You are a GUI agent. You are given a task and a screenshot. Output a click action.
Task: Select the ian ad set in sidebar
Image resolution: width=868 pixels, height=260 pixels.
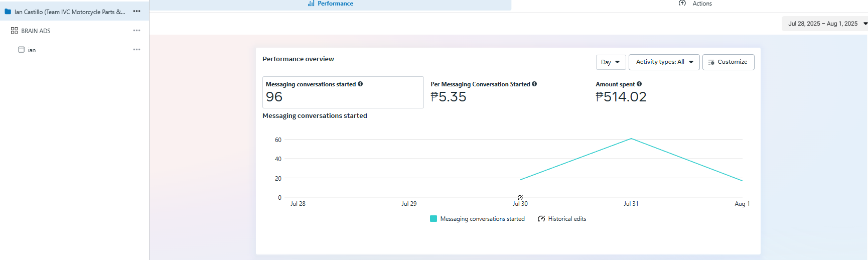tap(32, 50)
